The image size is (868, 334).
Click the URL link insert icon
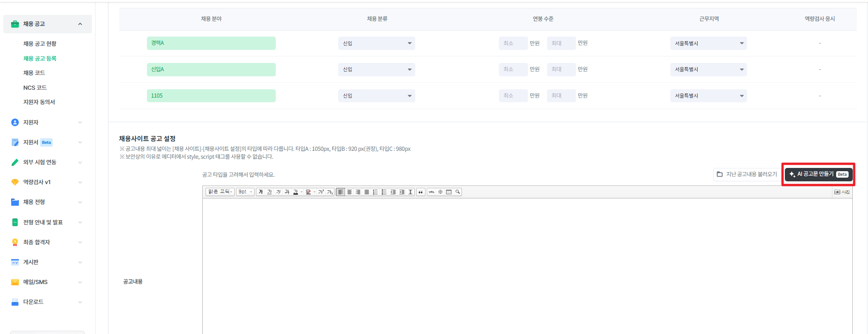(431, 192)
